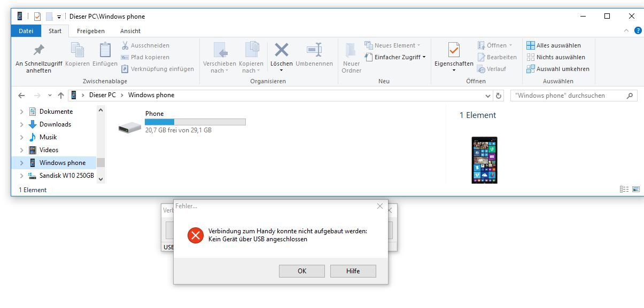
Task: Choose Pfad kopieren
Action: pos(145,57)
